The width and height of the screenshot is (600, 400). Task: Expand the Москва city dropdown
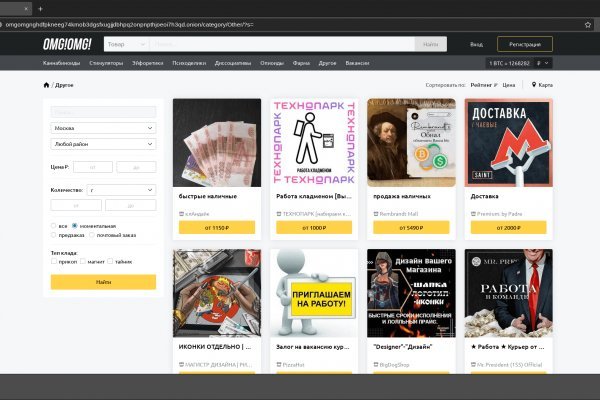pyautogui.click(x=103, y=128)
